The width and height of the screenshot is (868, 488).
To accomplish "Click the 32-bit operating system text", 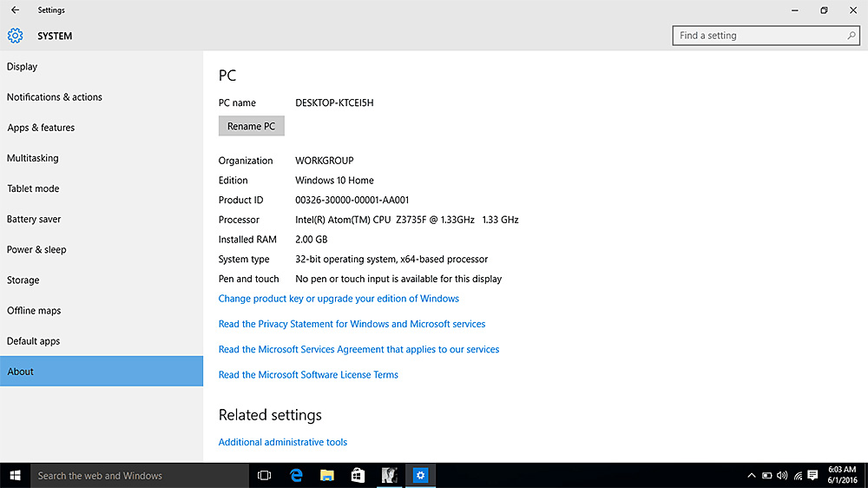I will [391, 260].
